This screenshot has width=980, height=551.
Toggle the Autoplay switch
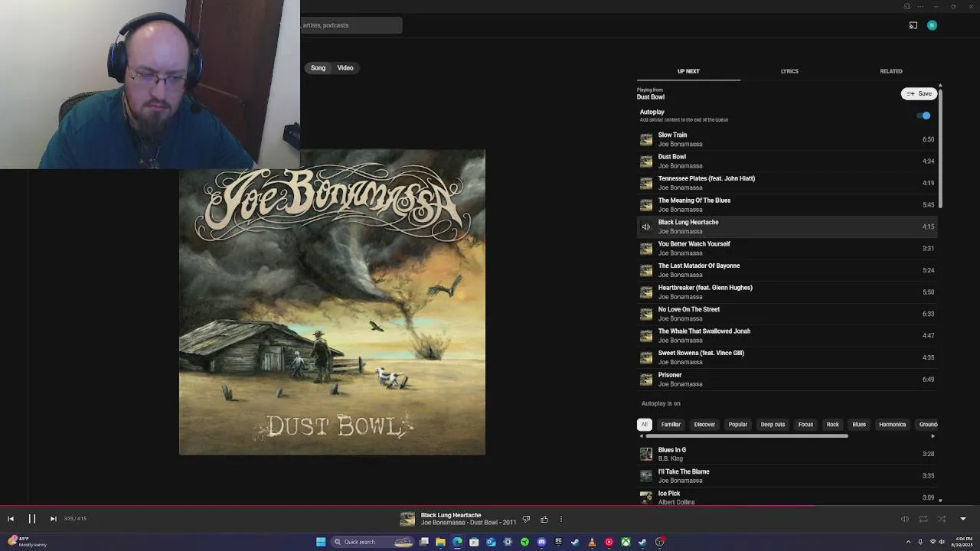click(x=924, y=116)
